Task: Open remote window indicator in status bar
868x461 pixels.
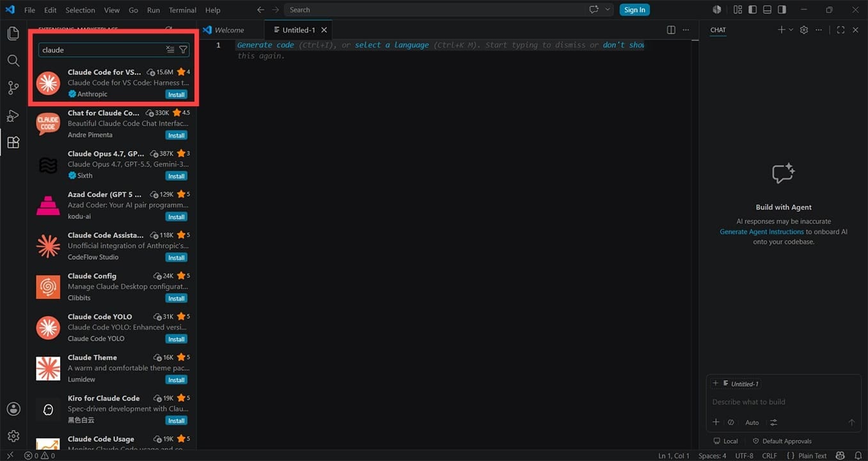Action: 10,456
